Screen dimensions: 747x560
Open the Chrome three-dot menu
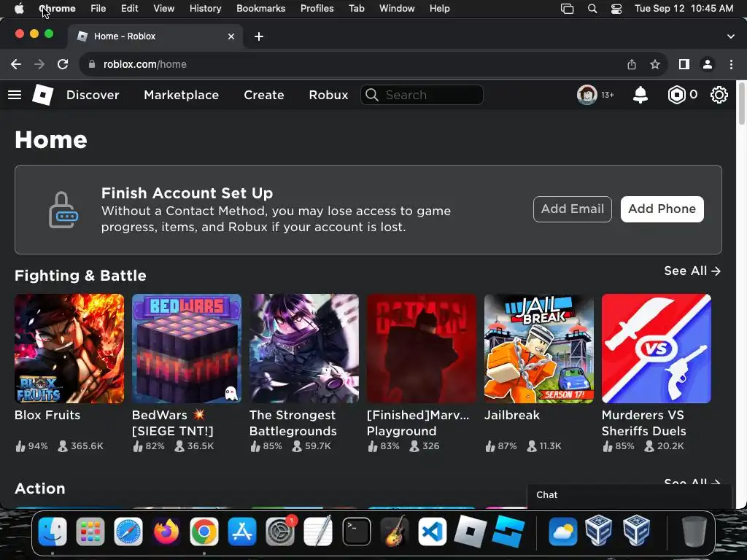pos(731,64)
